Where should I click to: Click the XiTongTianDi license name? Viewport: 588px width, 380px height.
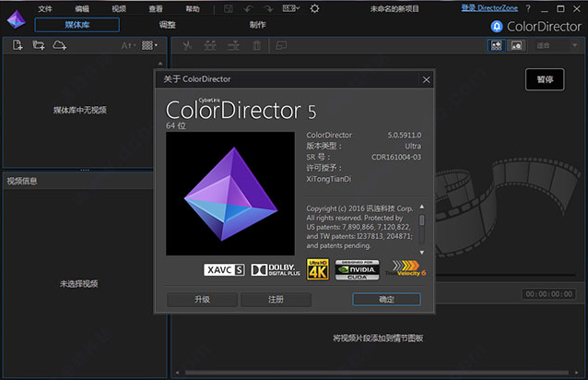tap(329, 179)
